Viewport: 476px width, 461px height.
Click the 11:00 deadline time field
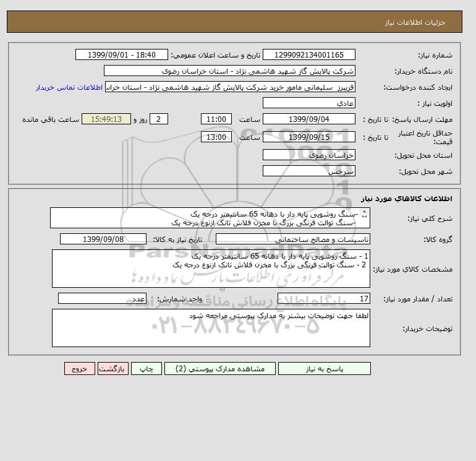216,119
